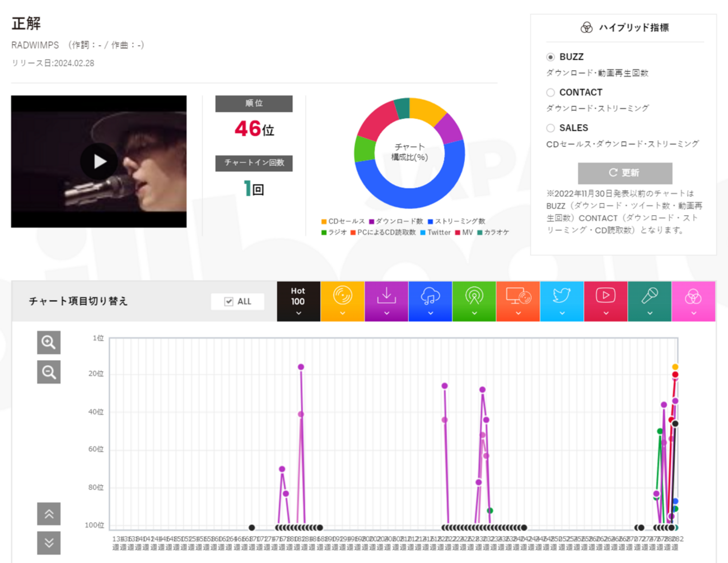
Task: Click the circles icon beside ハイブリッド指標 heading
Action: pyautogui.click(x=586, y=27)
